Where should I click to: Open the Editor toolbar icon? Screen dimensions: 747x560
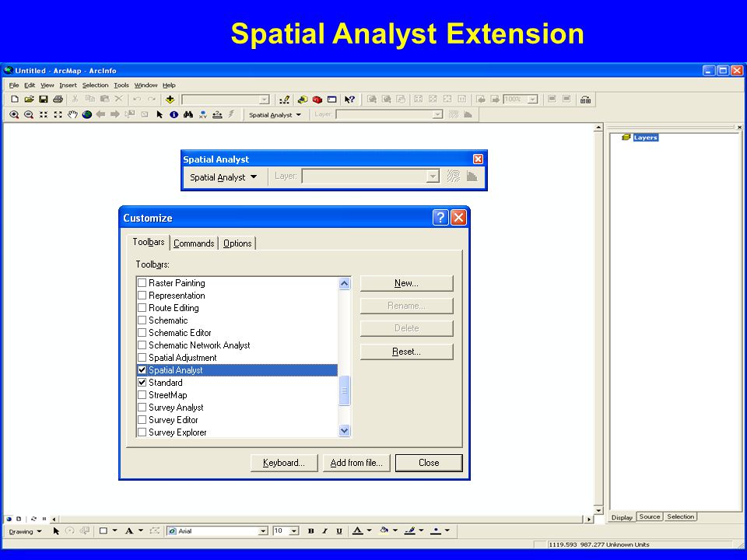point(285,100)
